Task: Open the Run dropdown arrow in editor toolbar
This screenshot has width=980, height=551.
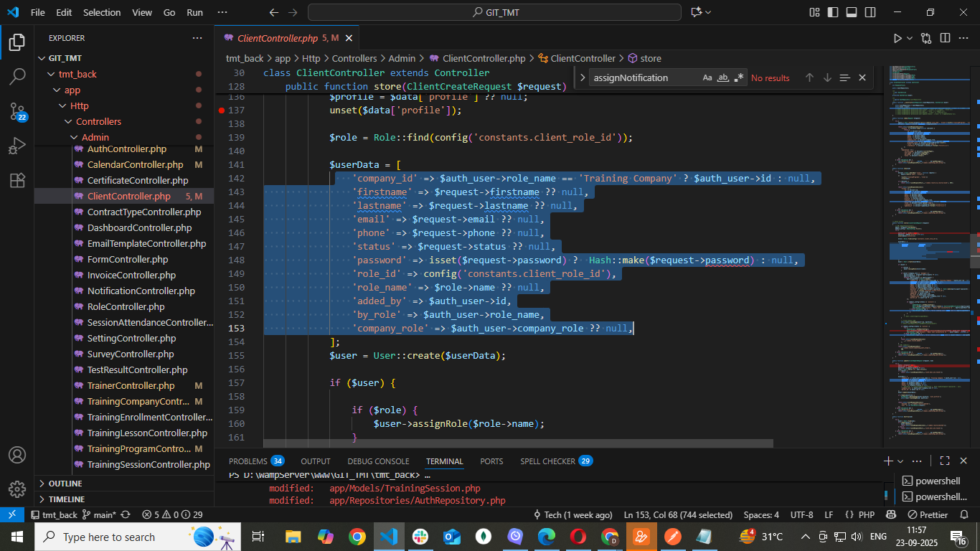Action: (x=910, y=38)
